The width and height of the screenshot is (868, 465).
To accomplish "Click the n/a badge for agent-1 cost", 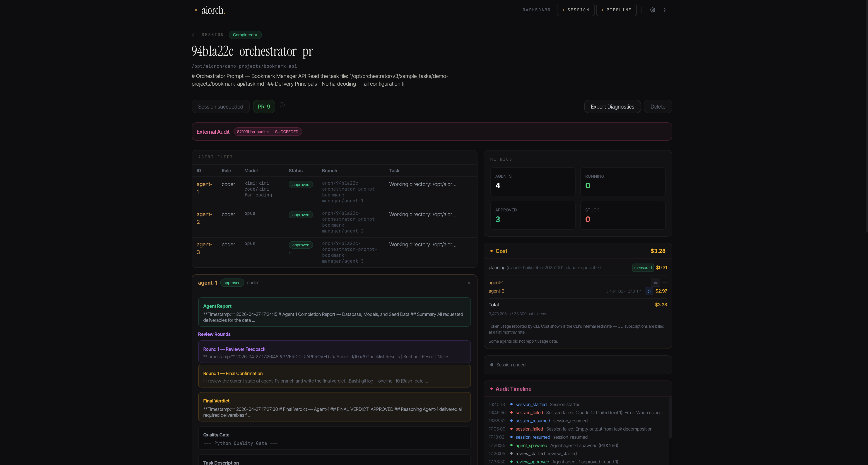I will 655,283.
